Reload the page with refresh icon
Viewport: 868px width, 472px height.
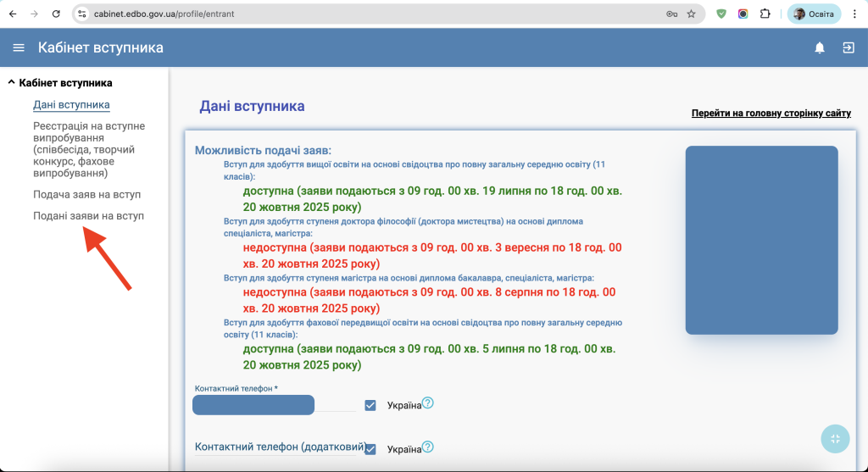pos(56,14)
